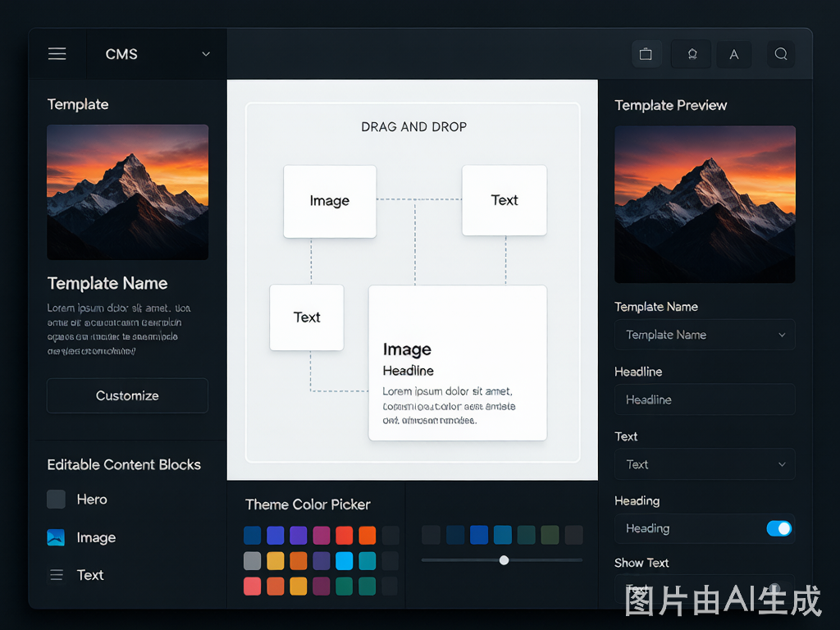Pick the plum swatch, third row
The image size is (840, 630).
click(322, 586)
